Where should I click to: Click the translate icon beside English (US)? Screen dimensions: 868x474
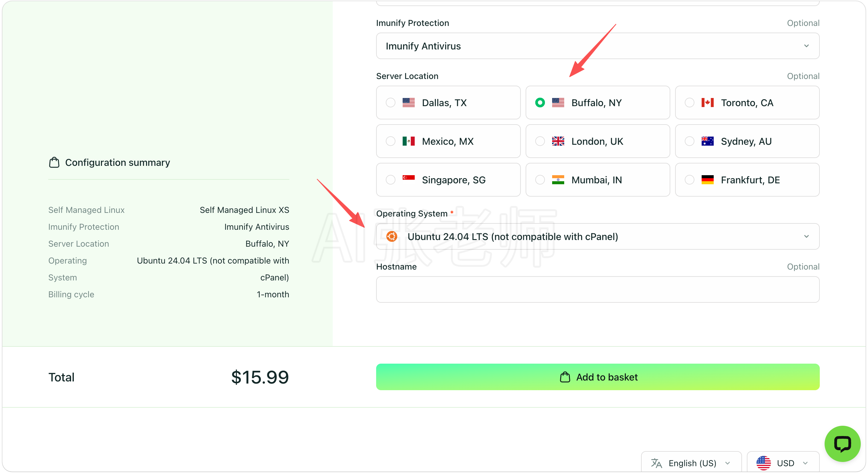click(656, 463)
